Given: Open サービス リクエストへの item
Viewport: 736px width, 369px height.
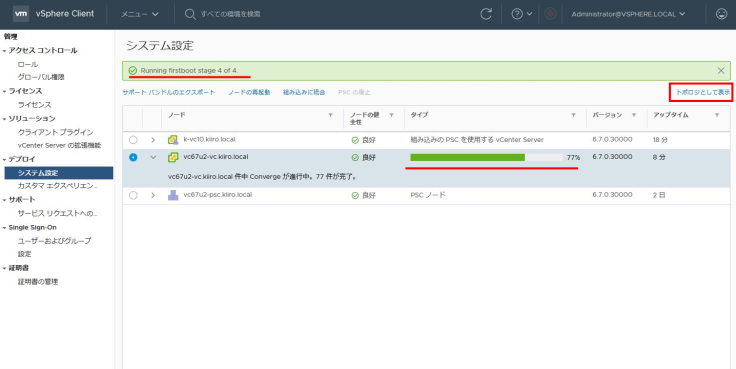Looking at the screenshot, I should (x=57, y=214).
